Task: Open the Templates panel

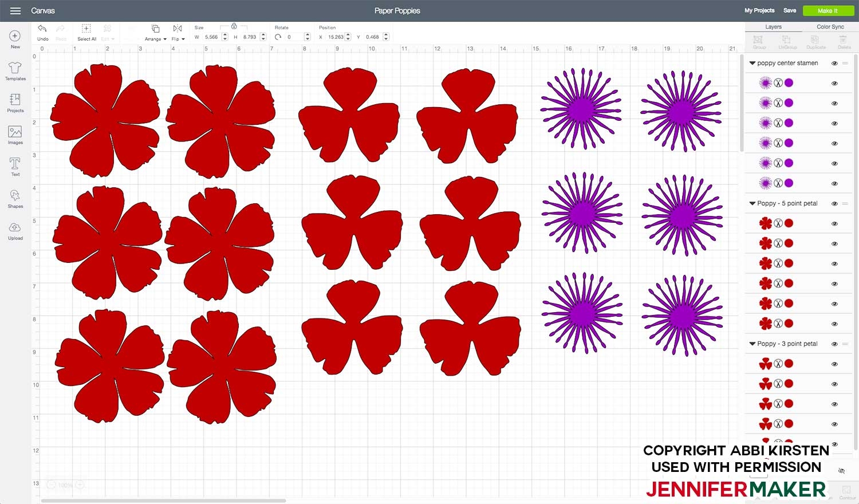Action: [x=15, y=72]
